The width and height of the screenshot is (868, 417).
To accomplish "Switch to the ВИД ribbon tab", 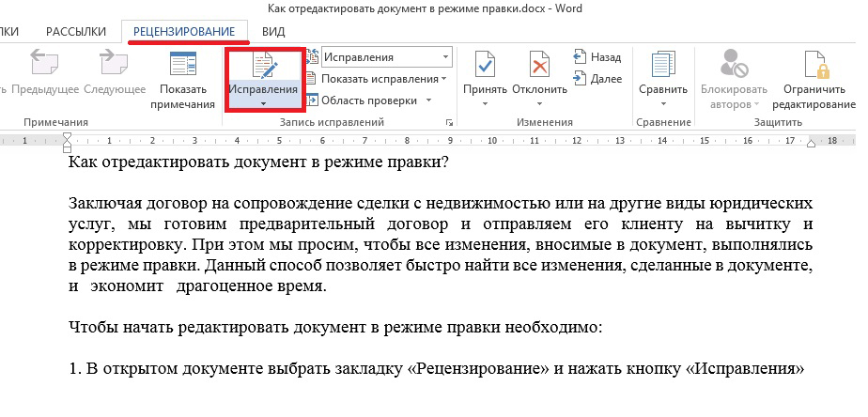I will tap(273, 32).
